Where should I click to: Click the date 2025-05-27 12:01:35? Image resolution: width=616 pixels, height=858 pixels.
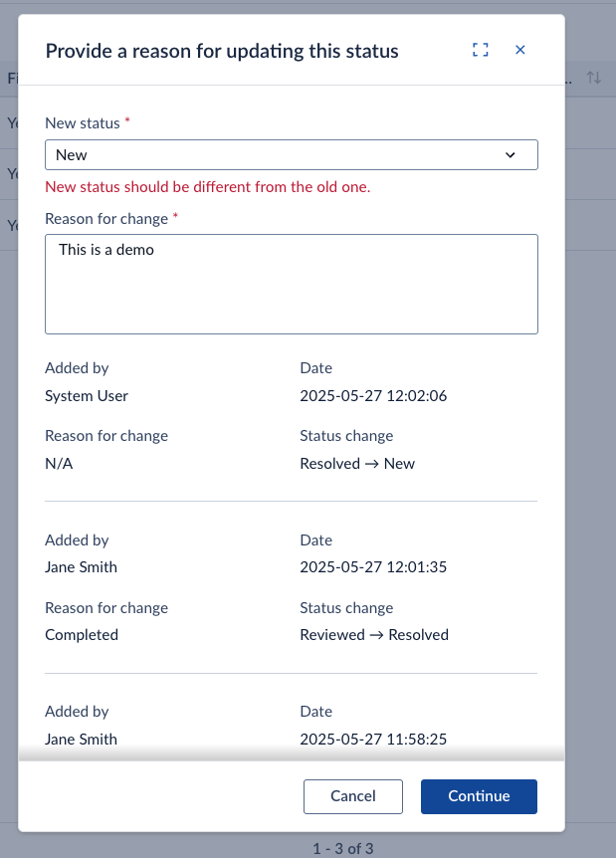373,567
